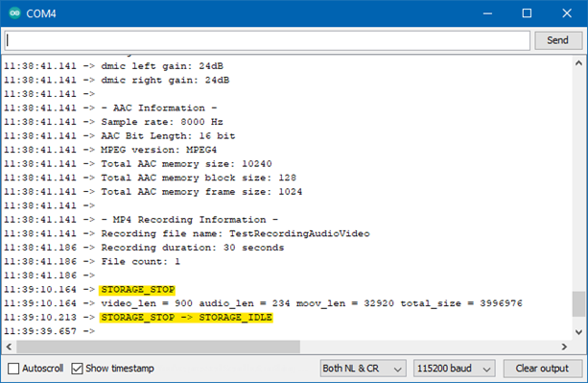
Task: Click the horizontal scroll right arrow
Action: pyautogui.click(x=564, y=347)
